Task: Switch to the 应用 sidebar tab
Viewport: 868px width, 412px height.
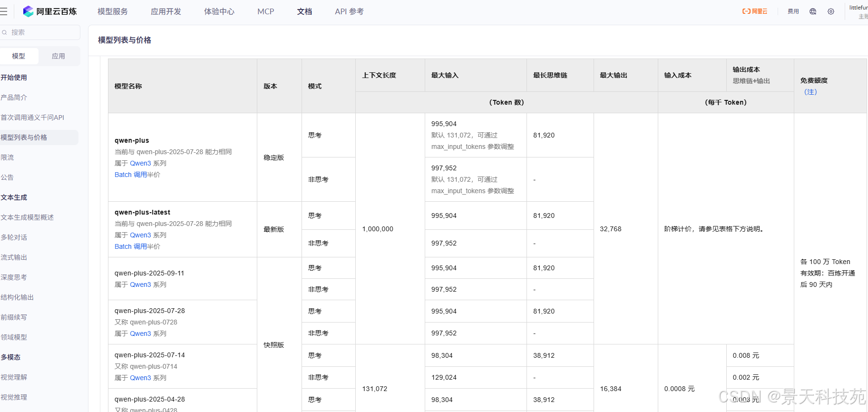Action: pos(59,56)
